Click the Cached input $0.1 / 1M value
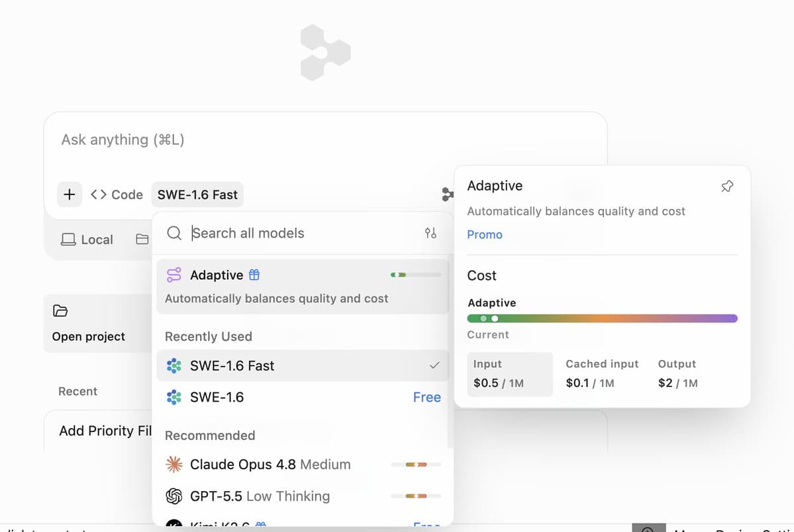 click(590, 383)
